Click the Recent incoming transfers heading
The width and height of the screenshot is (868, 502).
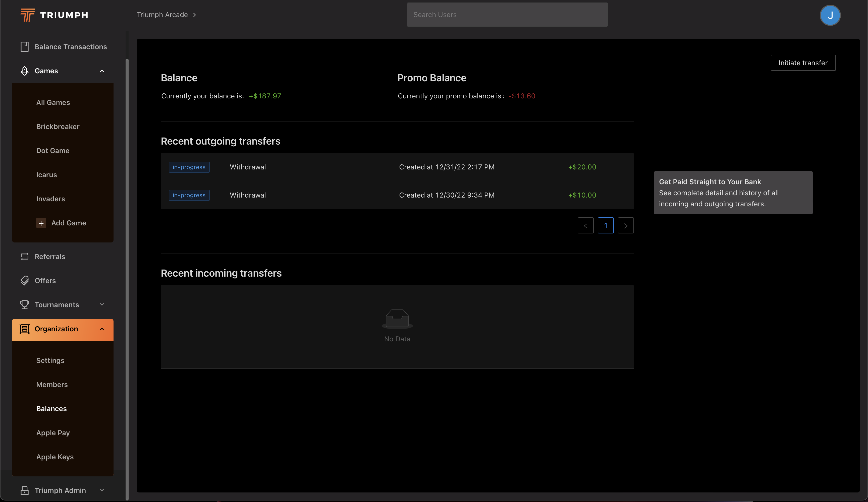click(x=221, y=273)
